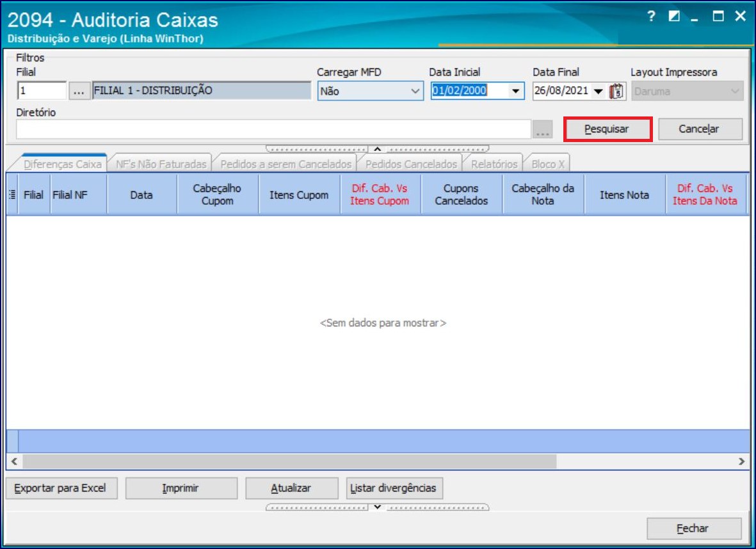Click the Diretório browse ellipsis button
Screen dimensions: 756x549
coord(542,129)
